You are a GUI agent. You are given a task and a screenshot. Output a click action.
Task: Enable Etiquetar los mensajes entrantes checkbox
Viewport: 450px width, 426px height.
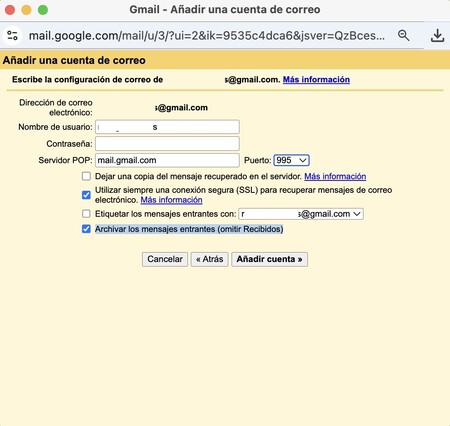86,214
